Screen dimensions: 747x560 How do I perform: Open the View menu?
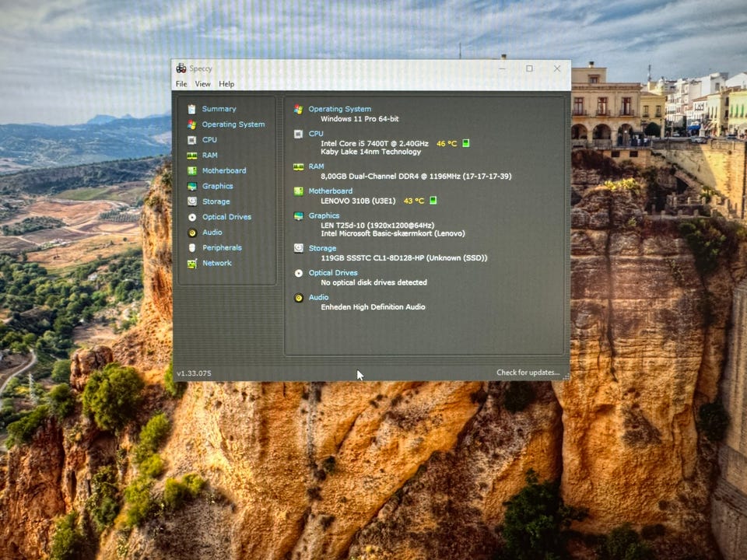[202, 84]
